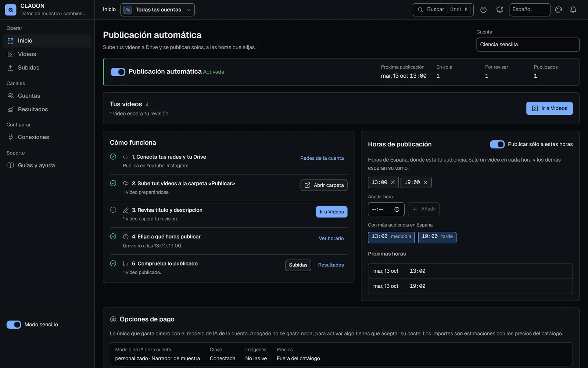Image resolution: width=588 pixels, height=368 pixels.
Task: Click the cloud upload icon on step 2
Action: [126, 184]
